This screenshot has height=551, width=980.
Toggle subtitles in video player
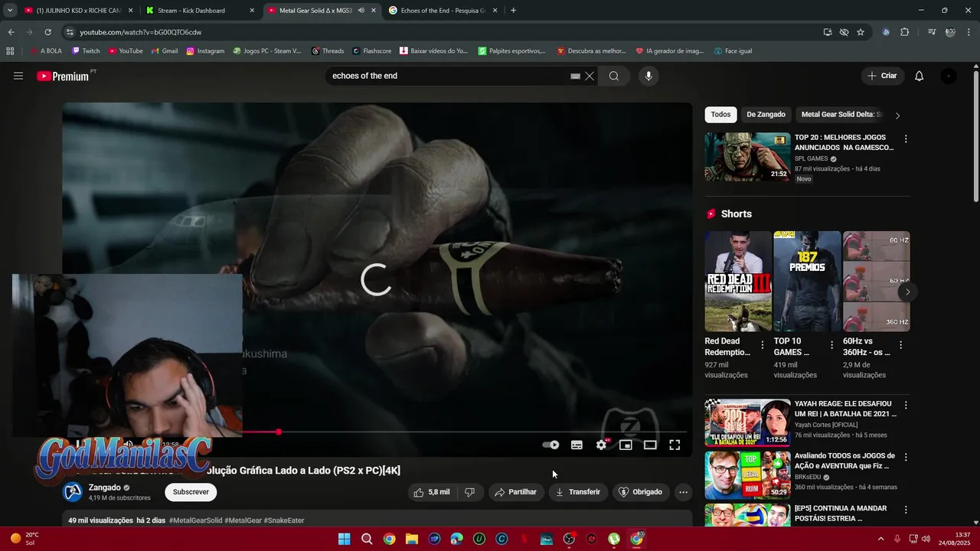click(577, 445)
